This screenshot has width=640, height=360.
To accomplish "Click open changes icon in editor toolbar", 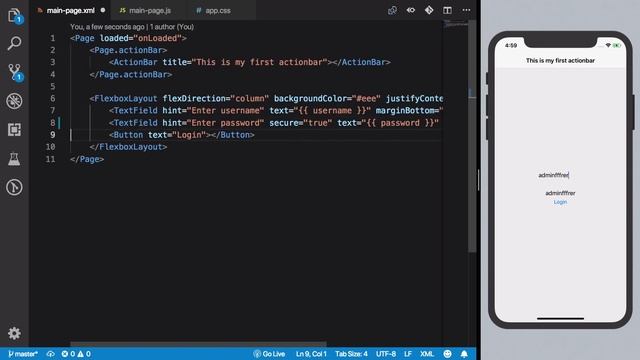I will pos(392,10).
